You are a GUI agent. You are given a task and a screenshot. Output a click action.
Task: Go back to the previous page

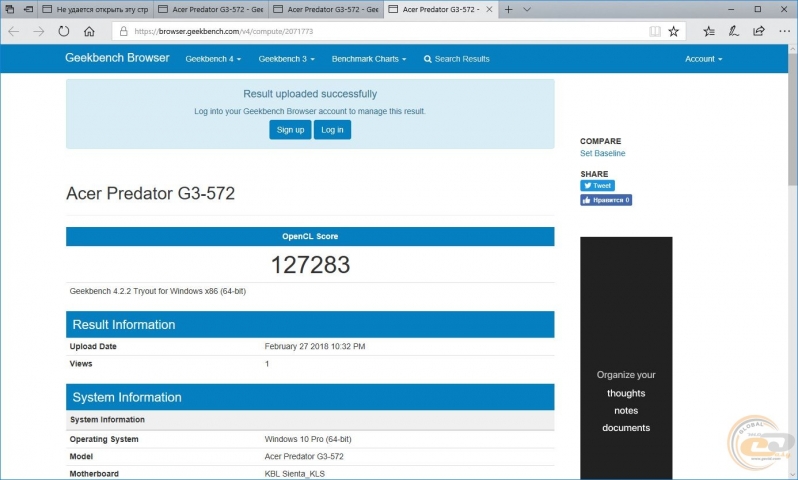pos(14,32)
